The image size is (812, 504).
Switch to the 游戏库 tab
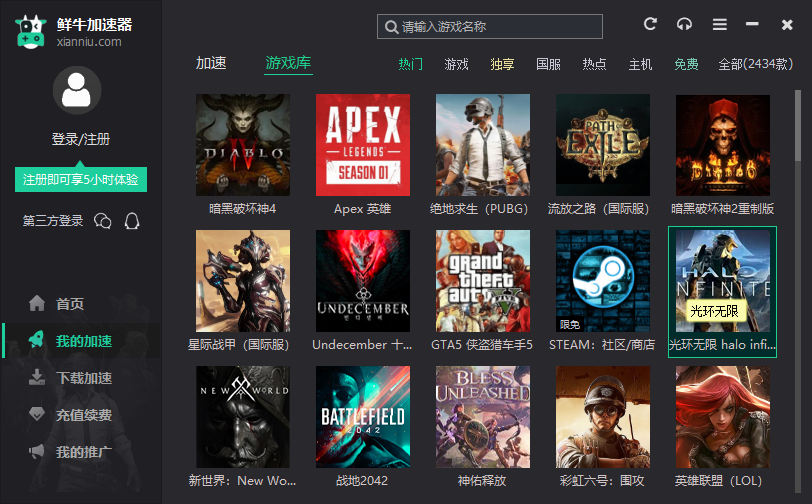(x=288, y=63)
